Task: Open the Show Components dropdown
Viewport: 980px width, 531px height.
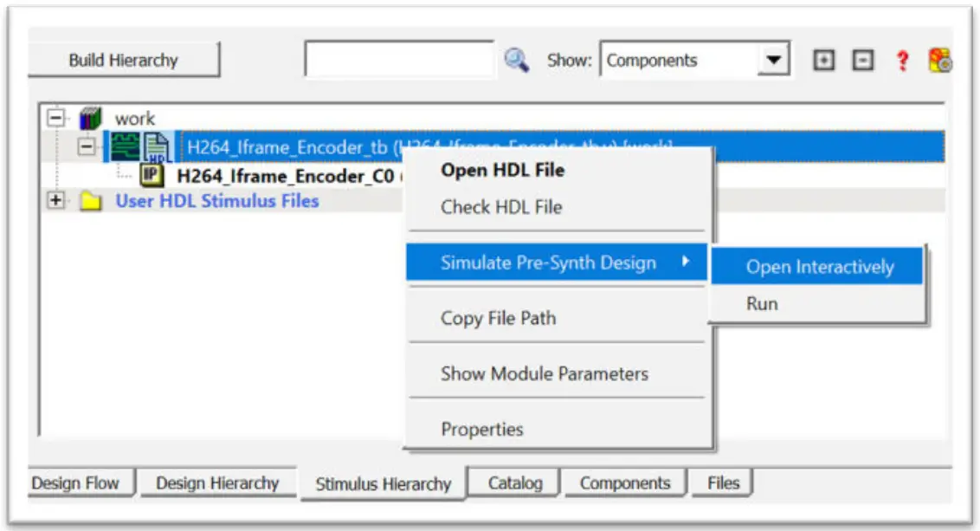Action: point(773,61)
